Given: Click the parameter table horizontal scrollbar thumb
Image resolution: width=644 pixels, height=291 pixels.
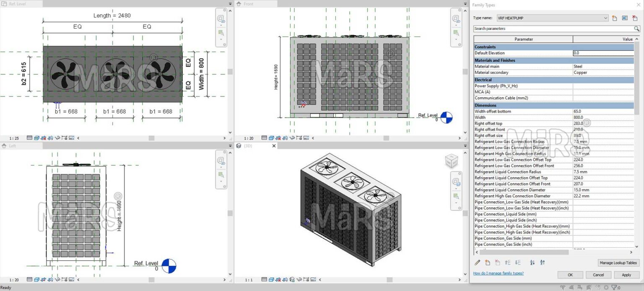Looking at the screenshot, I should point(524,252).
